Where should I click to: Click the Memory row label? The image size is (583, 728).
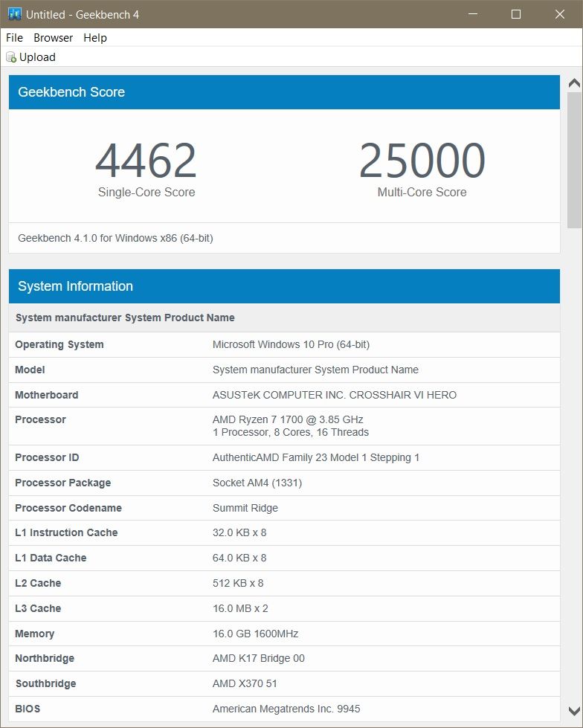point(35,634)
